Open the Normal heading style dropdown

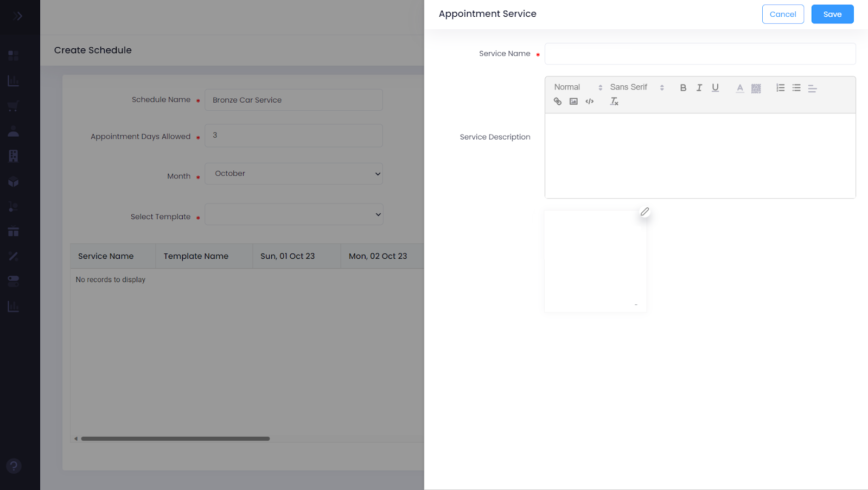click(x=577, y=87)
